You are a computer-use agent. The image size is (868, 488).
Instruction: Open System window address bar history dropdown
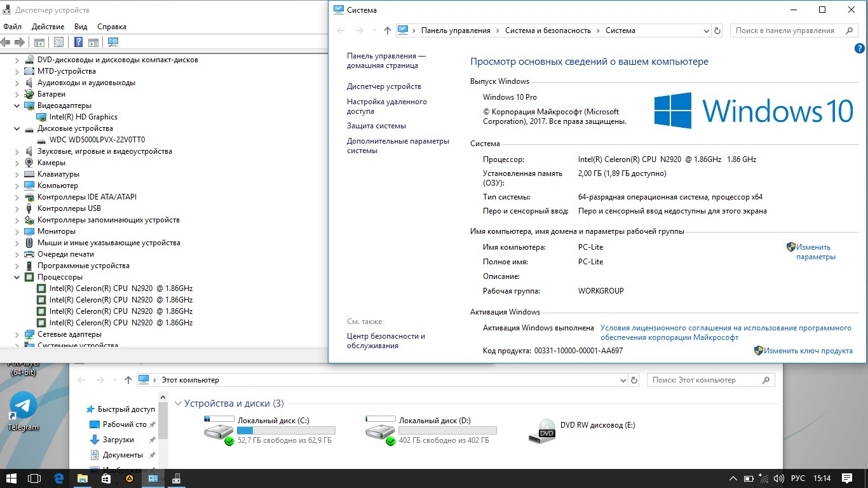point(706,30)
